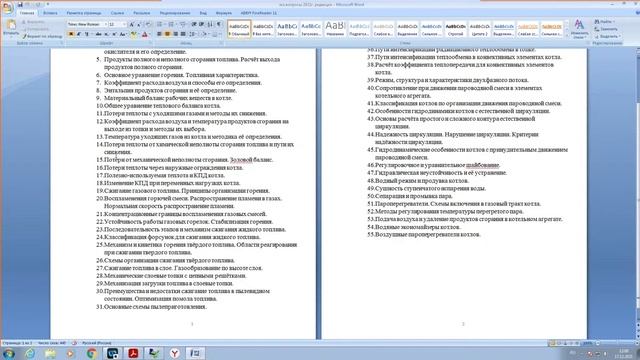Open the Font dialog launcher
Screen dimensions: 640x360
151,43
